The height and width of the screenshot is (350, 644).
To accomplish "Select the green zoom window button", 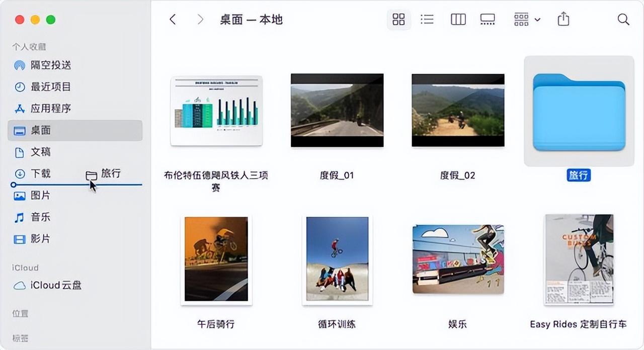I will 50,19.
